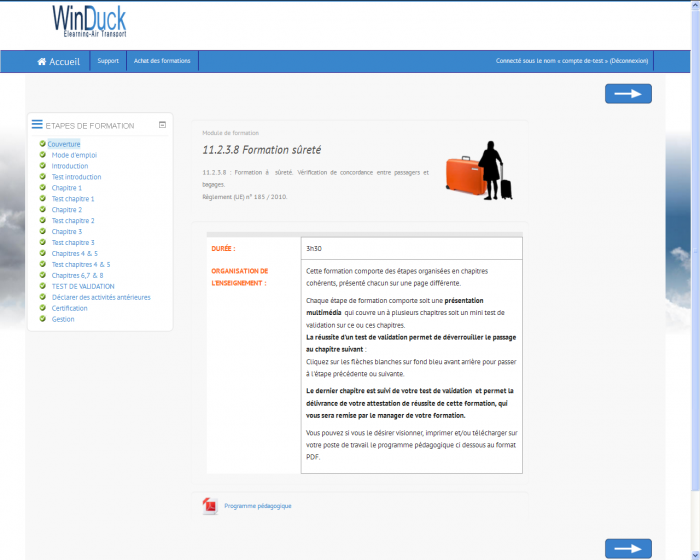
Task: Select the Gestion step
Action: 63,319
